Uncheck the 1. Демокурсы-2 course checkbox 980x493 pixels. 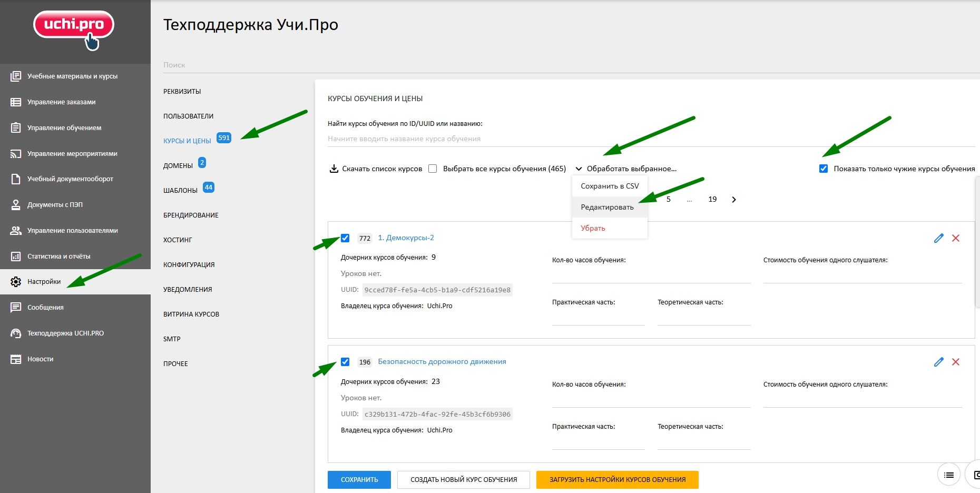(345, 238)
